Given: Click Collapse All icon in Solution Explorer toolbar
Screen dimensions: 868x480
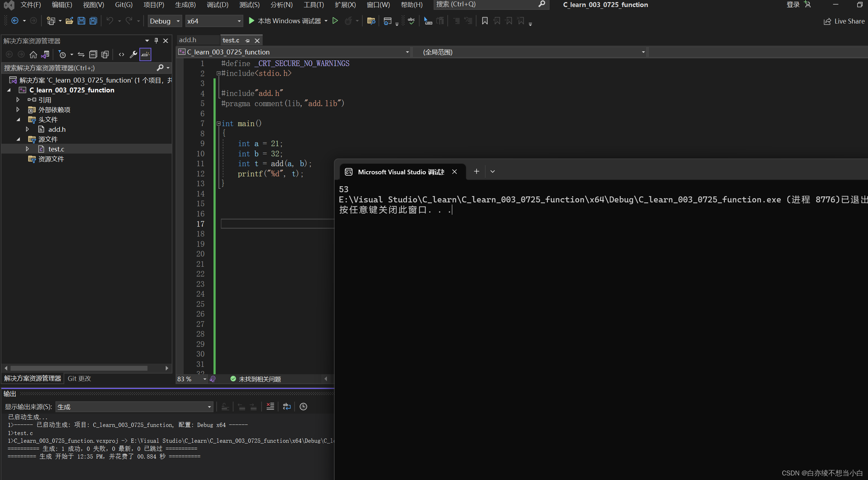Looking at the screenshot, I should click(93, 54).
